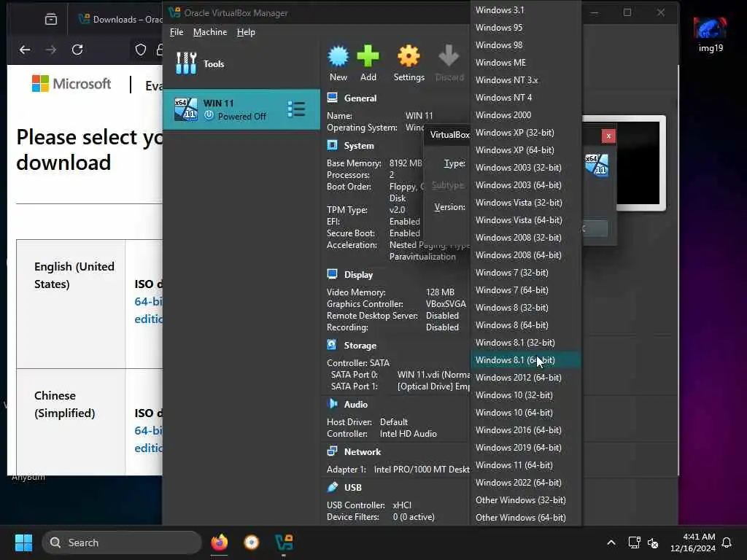Click Windows 98 list entry

pyautogui.click(x=526, y=44)
